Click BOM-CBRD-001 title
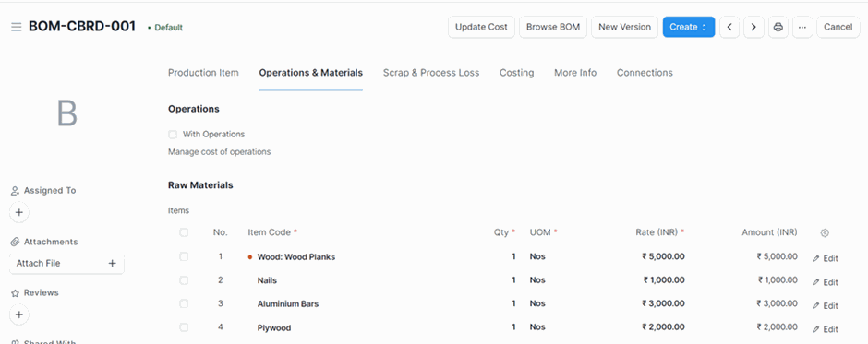868x344 pixels. [82, 27]
